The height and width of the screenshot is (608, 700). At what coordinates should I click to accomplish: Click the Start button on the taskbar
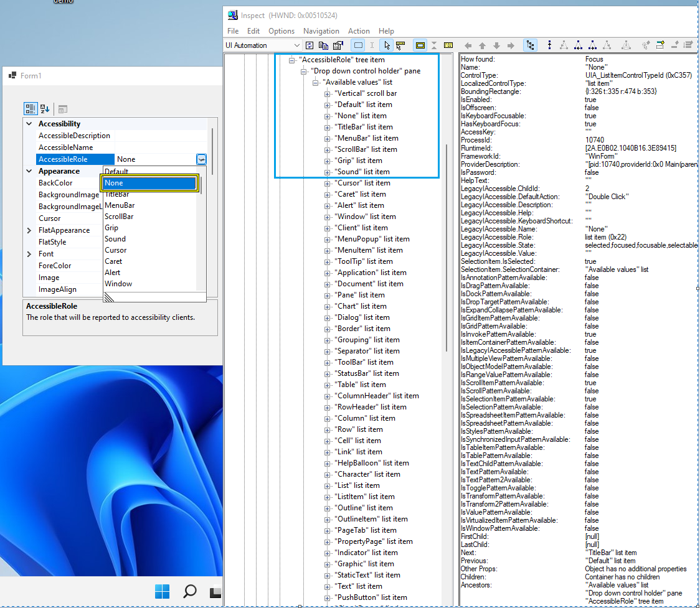(x=162, y=591)
